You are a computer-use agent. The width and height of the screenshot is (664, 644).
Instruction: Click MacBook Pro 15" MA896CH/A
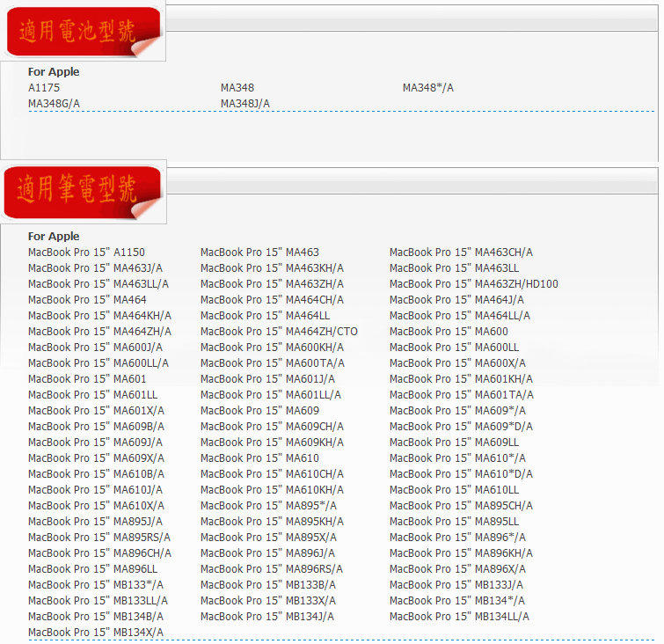tap(99, 553)
